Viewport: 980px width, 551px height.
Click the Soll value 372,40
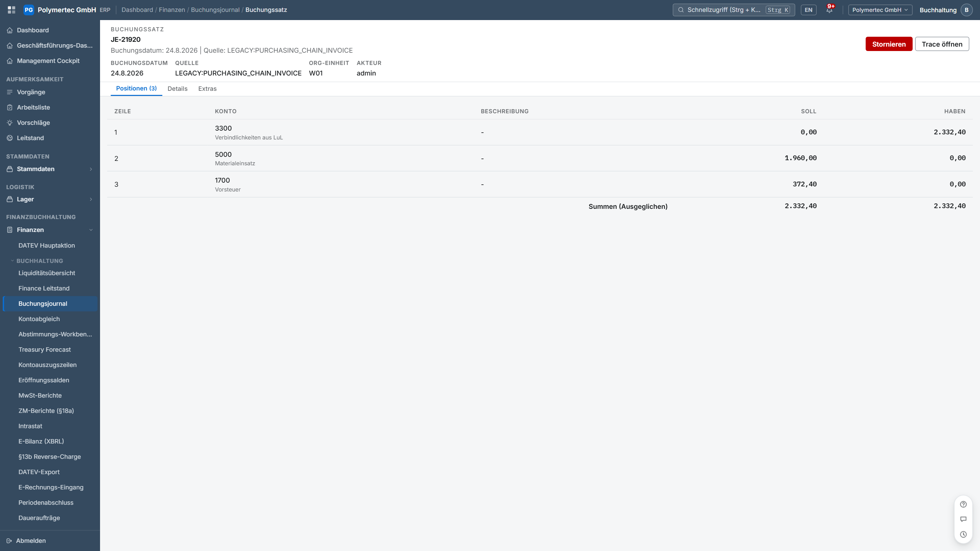click(x=805, y=184)
